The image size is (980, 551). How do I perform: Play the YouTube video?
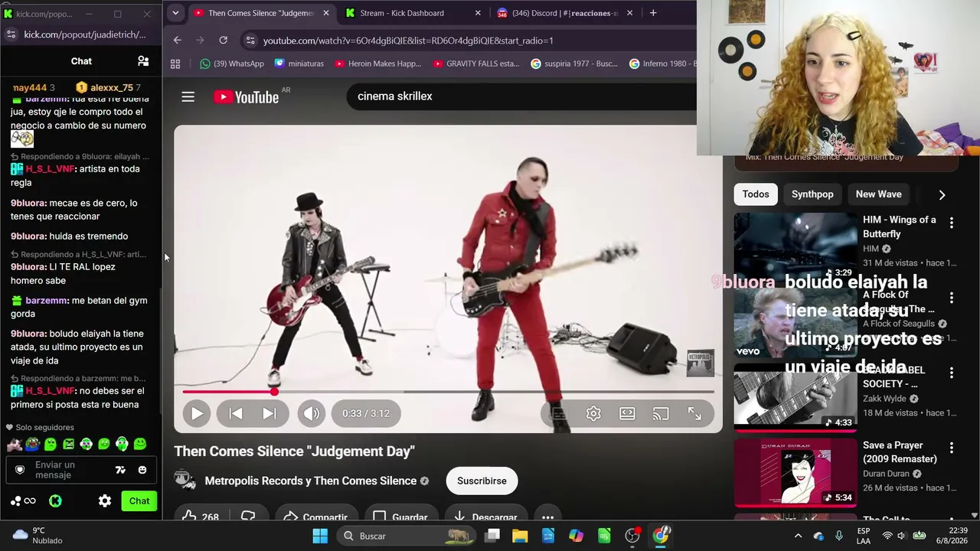[x=197, y=413]
